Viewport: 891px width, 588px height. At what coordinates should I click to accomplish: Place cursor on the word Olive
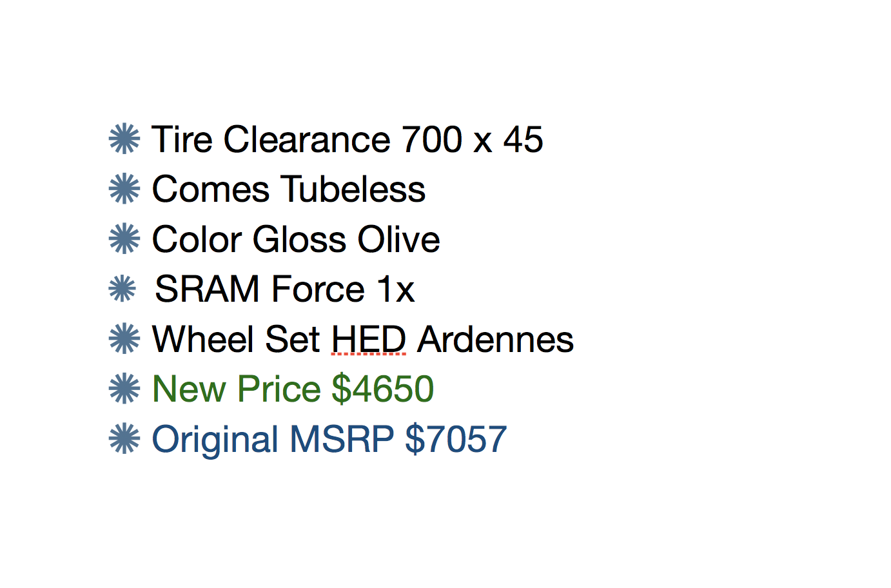tap(398, 240)
